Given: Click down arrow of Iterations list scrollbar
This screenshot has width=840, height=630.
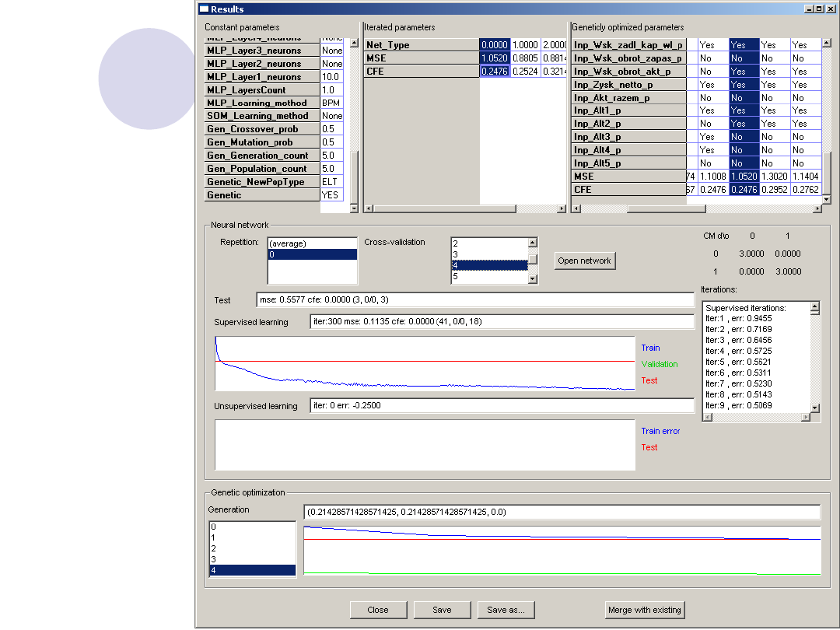Looking at the screenshot, I should click(x=814, y=408).
